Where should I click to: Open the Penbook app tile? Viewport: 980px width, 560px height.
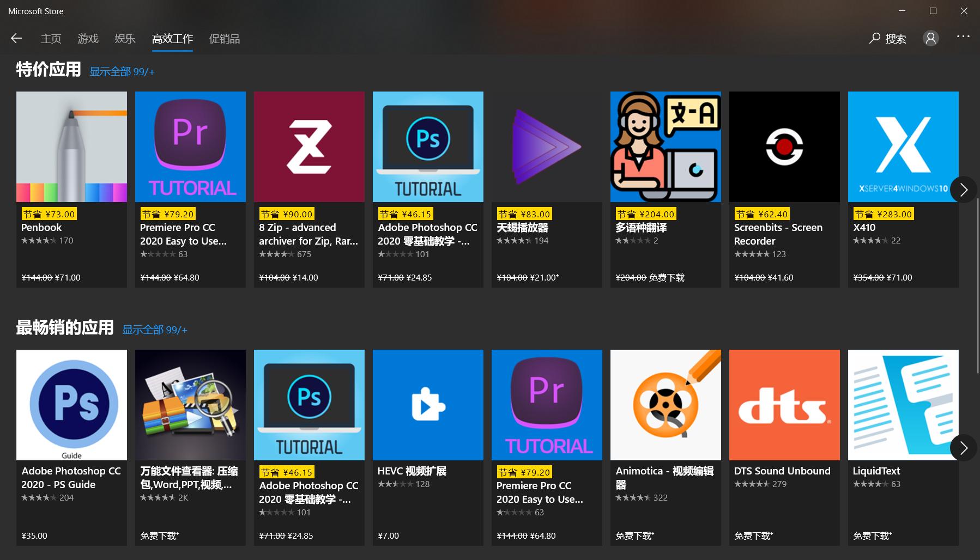tap(71, 147)
